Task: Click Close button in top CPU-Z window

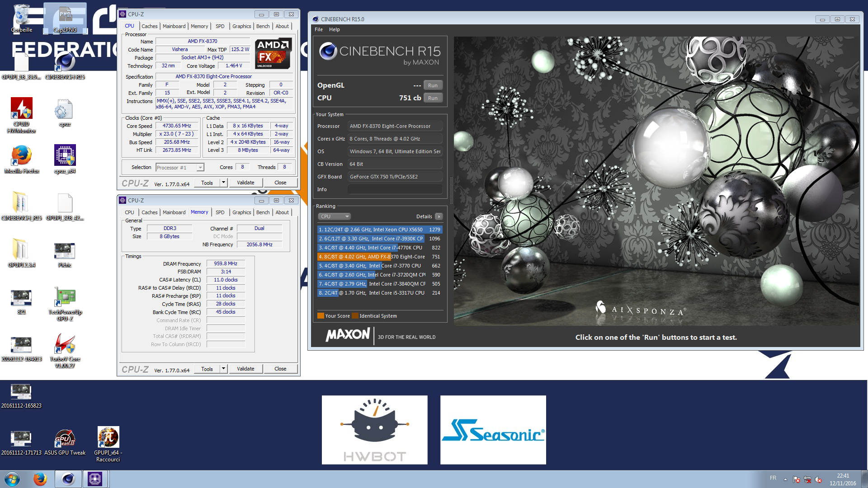Action: pos(280,183)
